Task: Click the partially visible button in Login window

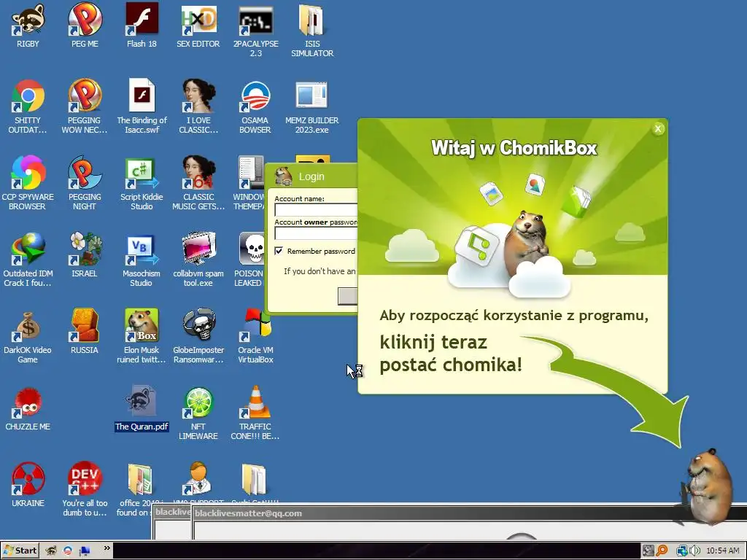Action: click(347, 296)
